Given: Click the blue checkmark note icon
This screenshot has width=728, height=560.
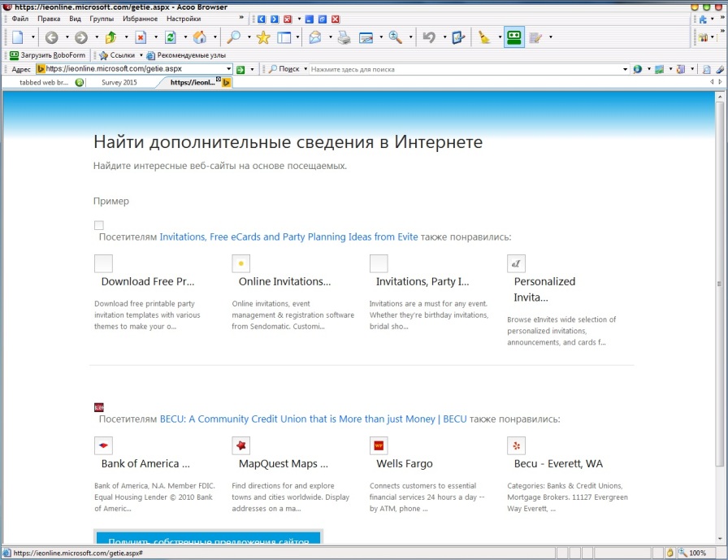Looking at the screenshot, I should [x=458, y=37].
